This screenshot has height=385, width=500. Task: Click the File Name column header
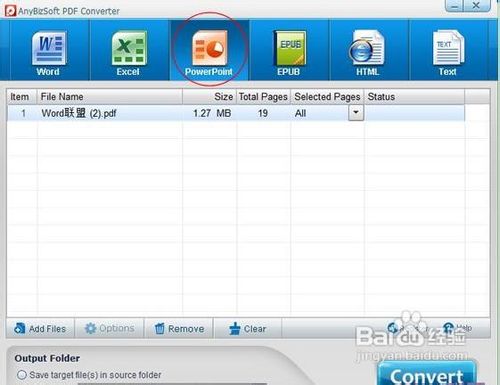(x=110, y=97)
